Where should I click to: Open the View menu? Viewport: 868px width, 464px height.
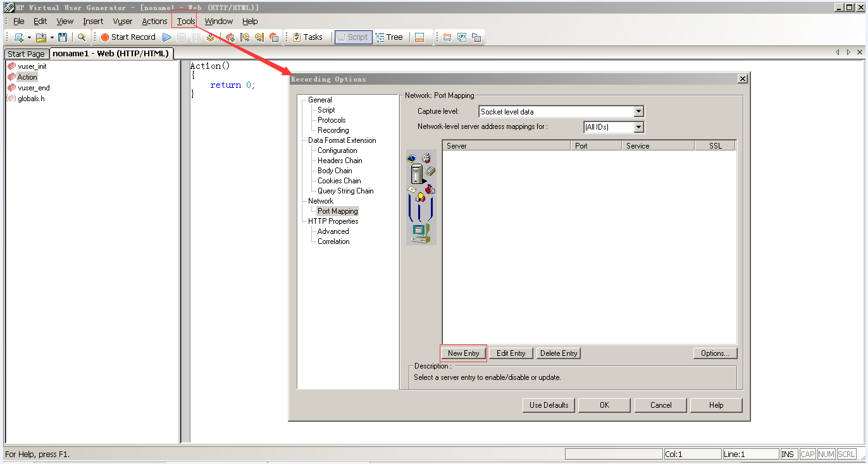(x=65, y=21)
